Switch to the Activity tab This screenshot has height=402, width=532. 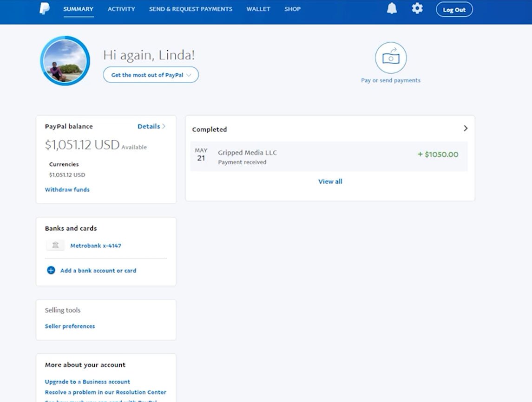[121, 9]
